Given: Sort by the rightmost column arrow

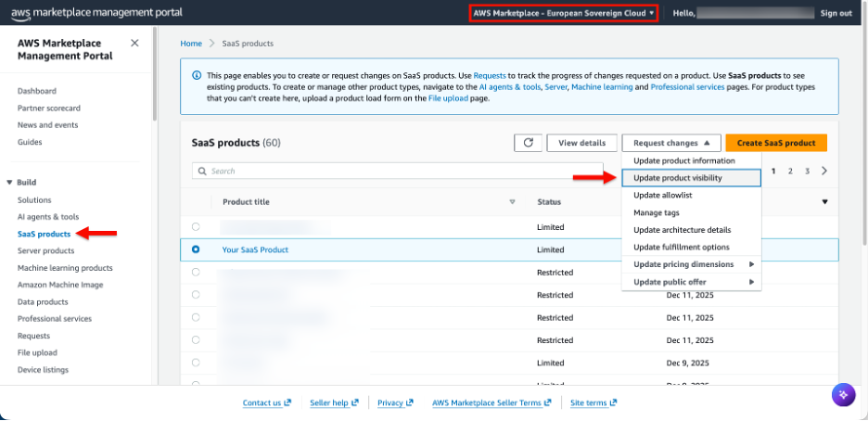Looking at the screenshot, I should point(824,202).
